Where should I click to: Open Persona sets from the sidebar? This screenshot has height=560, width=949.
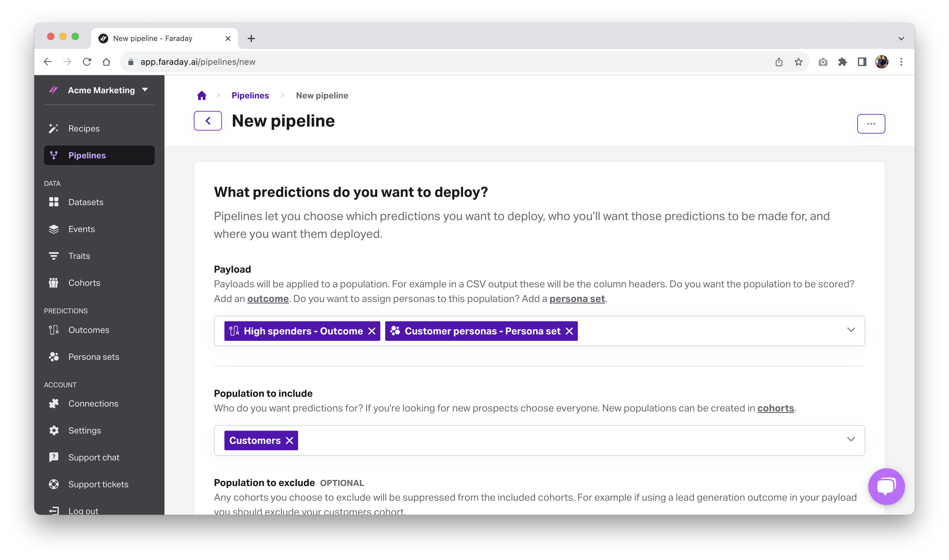pyautogui.click(x=94, y=357)
